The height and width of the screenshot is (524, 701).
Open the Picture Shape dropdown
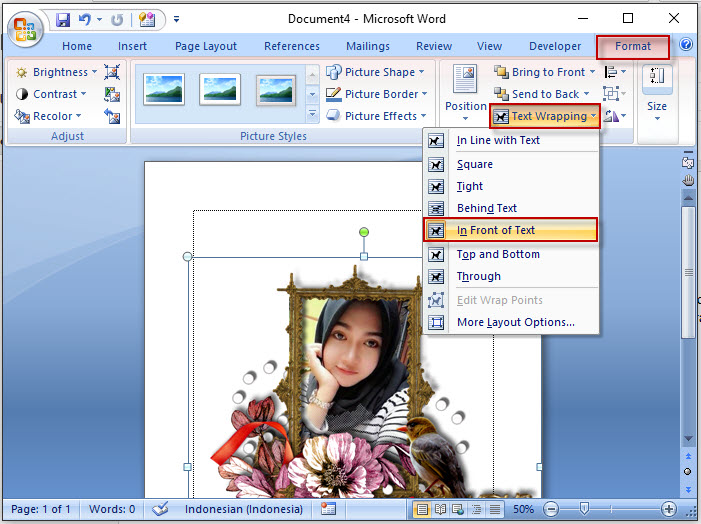click(375, 72)
